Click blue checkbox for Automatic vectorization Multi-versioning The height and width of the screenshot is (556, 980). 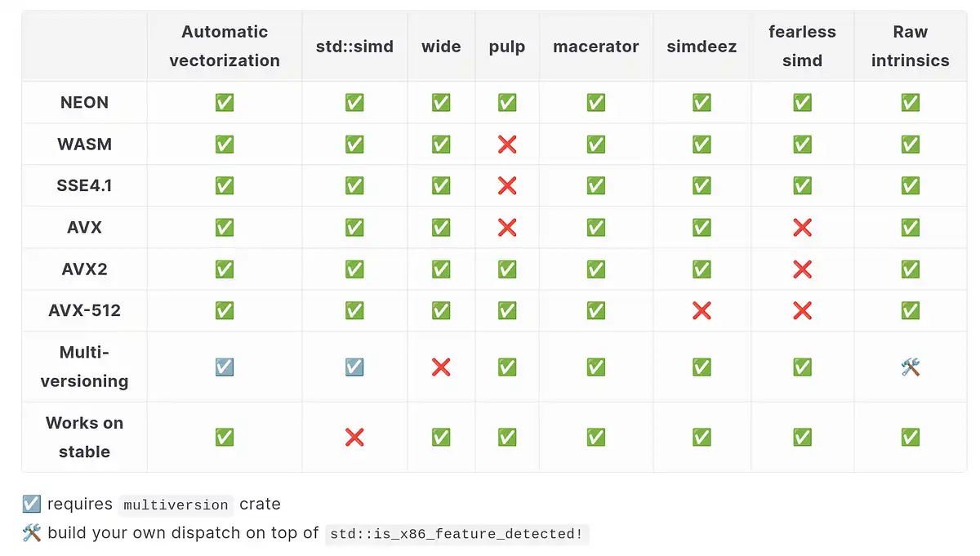pyautogui.click(x=225, y=367)
